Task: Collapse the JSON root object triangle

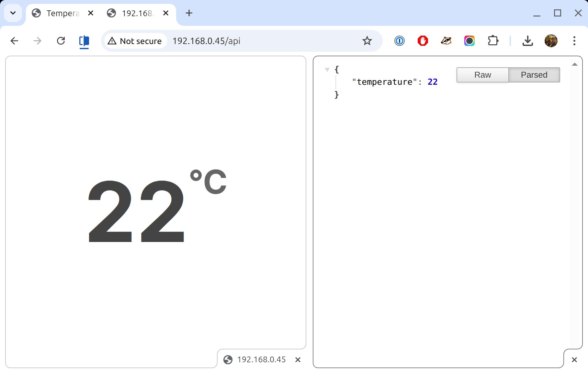Action: 327,70
